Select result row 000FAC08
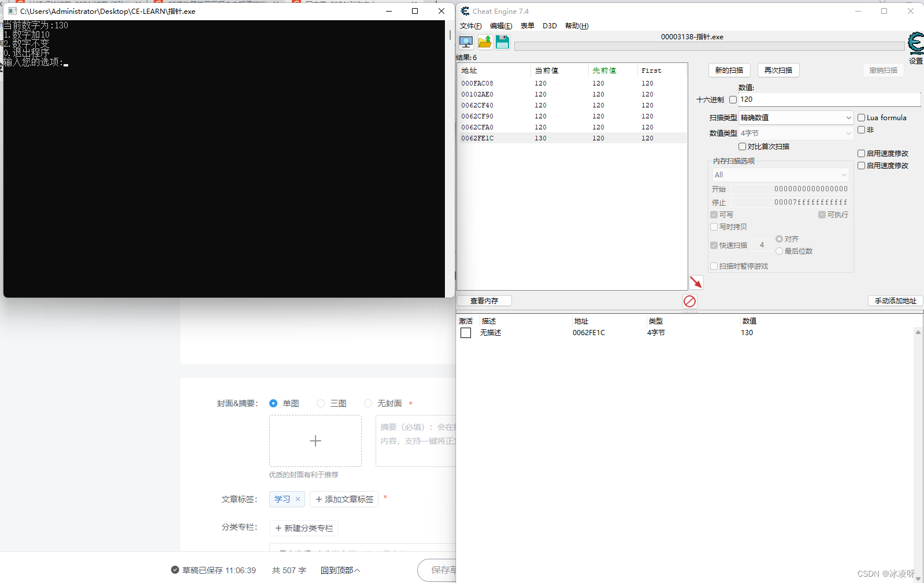The width and height of the screenshot is (924, 583). (572, 83)
